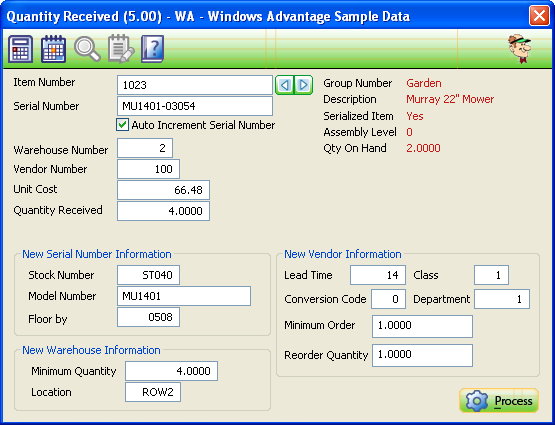555x425 pixels.
Task: Toggle Auto Increment Serial Number checkbox
Action: coord(122,125)
